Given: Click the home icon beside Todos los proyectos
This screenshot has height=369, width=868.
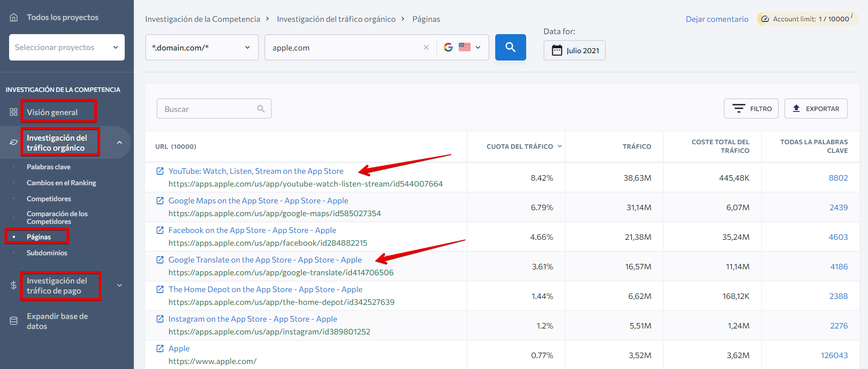Looking at the screenshot, I should click(14, 17).
